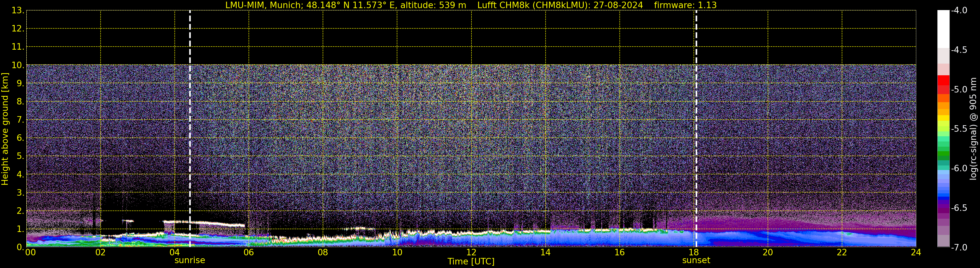The width and height of the screenshot is (980, 268).
Task: Click the colorbar label '-4.5'
Action: 959,50
